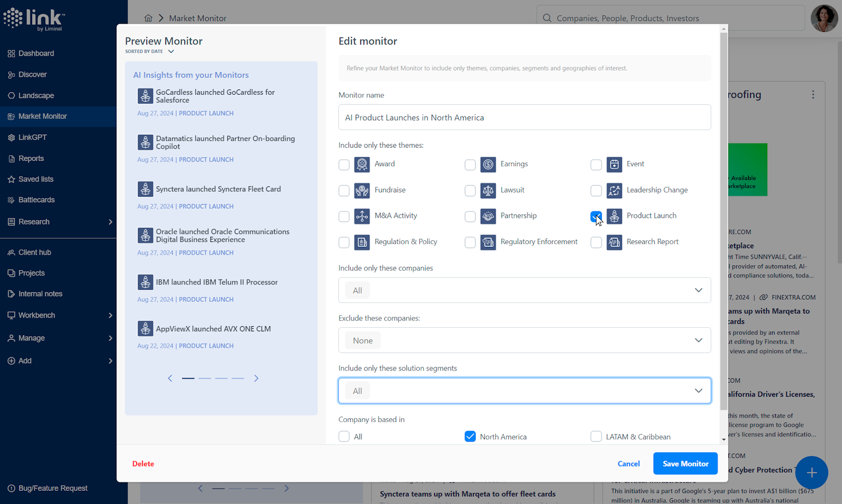Check the Partnership checkbox
This screenshot has height=504, width=842.
coord(470,216)
